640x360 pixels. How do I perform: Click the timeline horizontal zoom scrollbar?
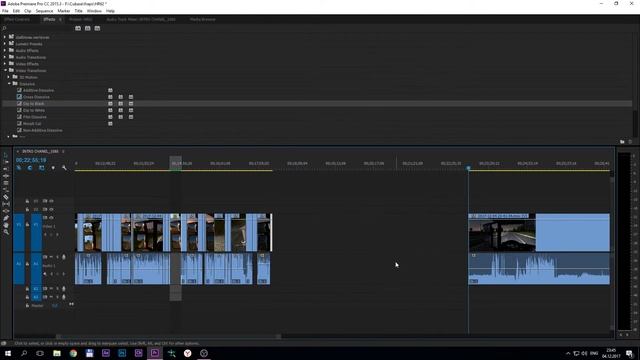click(169, 337)
